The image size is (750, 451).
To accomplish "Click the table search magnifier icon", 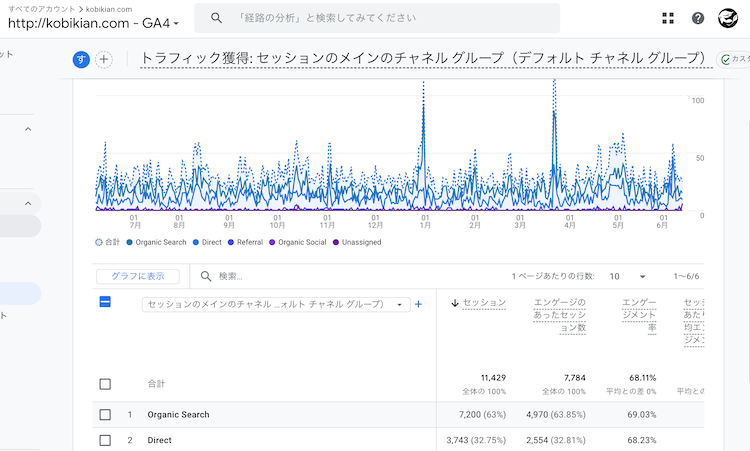I will pos(206,276).
